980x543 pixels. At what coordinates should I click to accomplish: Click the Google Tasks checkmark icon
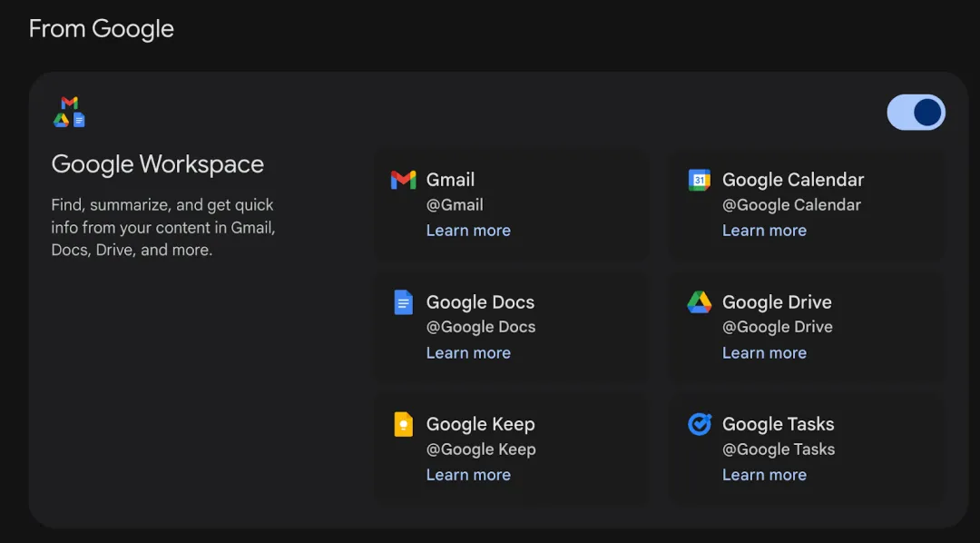click(700, 423)
